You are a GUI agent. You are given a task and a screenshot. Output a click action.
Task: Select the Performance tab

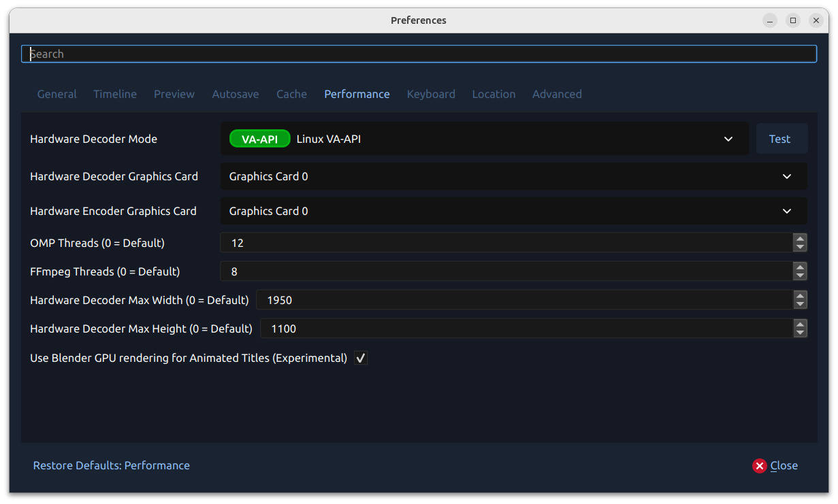pyautogui.click(x=357, y=94)
